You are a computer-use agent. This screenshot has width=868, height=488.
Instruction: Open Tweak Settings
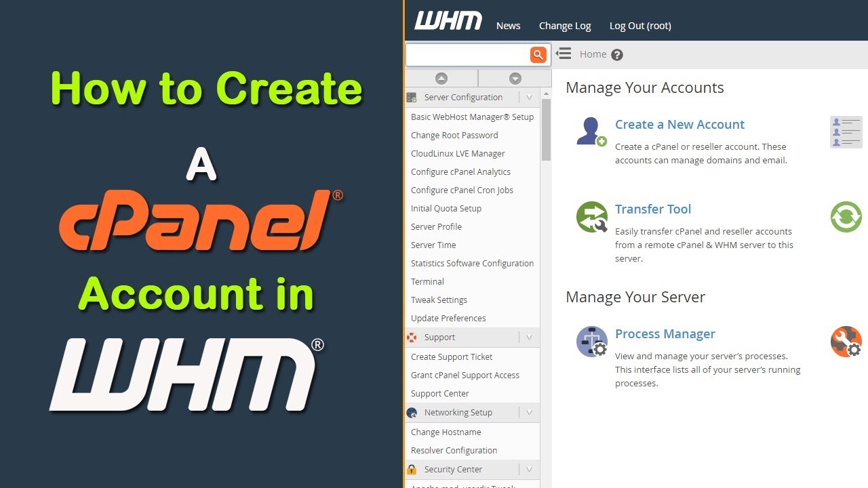(439, 300)
